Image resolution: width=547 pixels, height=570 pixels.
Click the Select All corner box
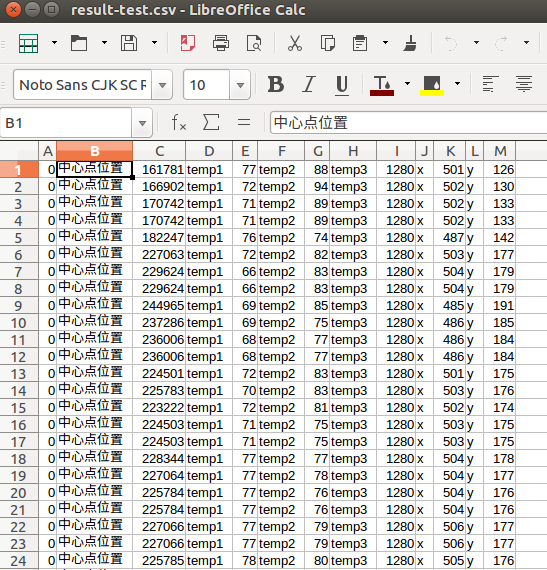[19, 151]
